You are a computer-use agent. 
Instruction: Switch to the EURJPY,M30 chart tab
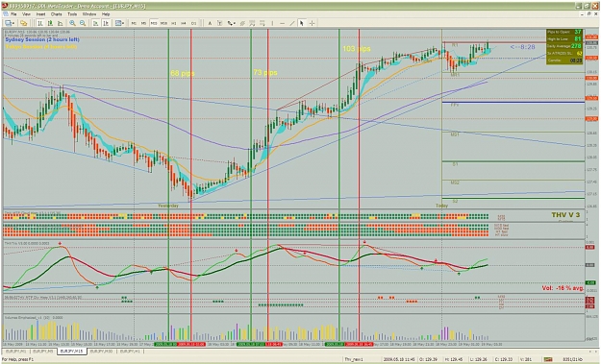tap(102, 351)
